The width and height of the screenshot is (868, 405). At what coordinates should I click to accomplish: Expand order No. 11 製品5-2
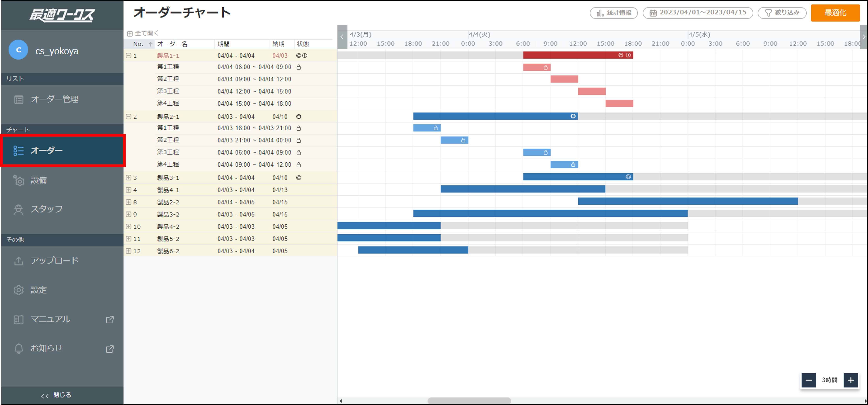pos(128,239)
